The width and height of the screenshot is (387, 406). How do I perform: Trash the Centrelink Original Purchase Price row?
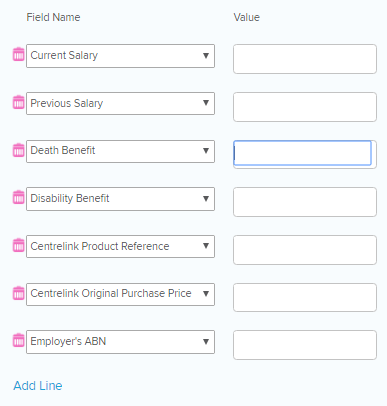pos(19,293)
